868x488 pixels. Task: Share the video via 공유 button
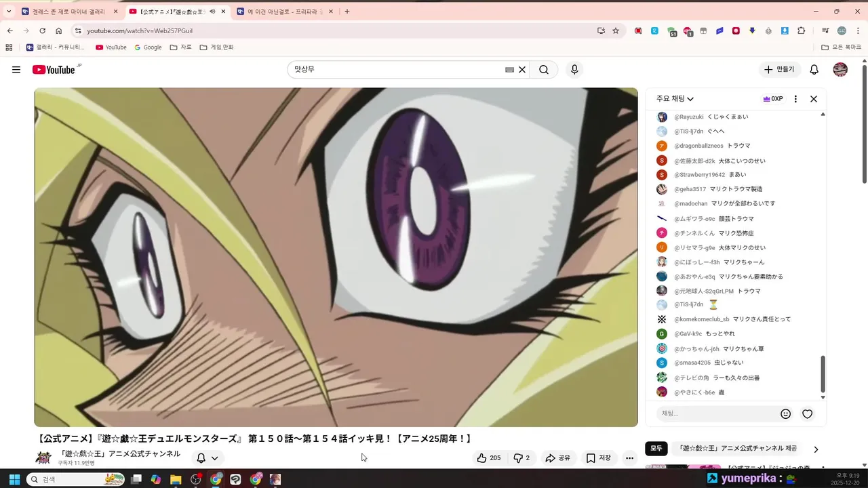558,458
